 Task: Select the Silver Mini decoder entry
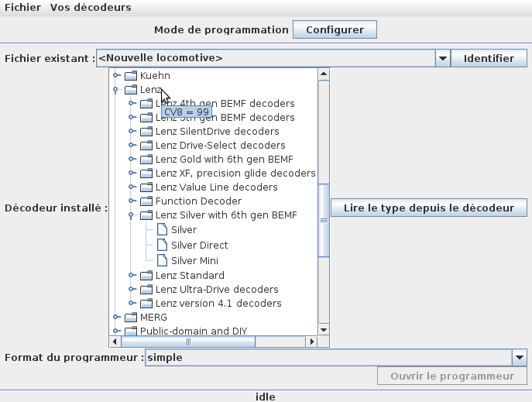[x=194, y=260]
